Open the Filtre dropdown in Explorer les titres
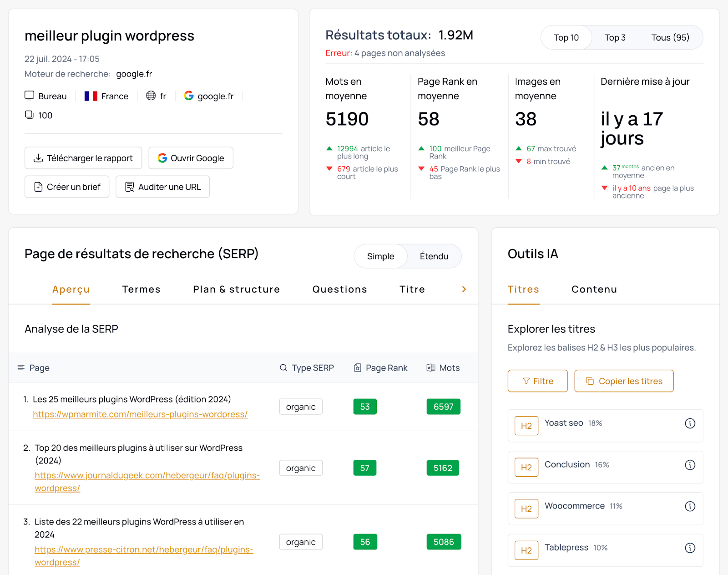The width and height of the screenshot is (728, 575). [537, 381]
